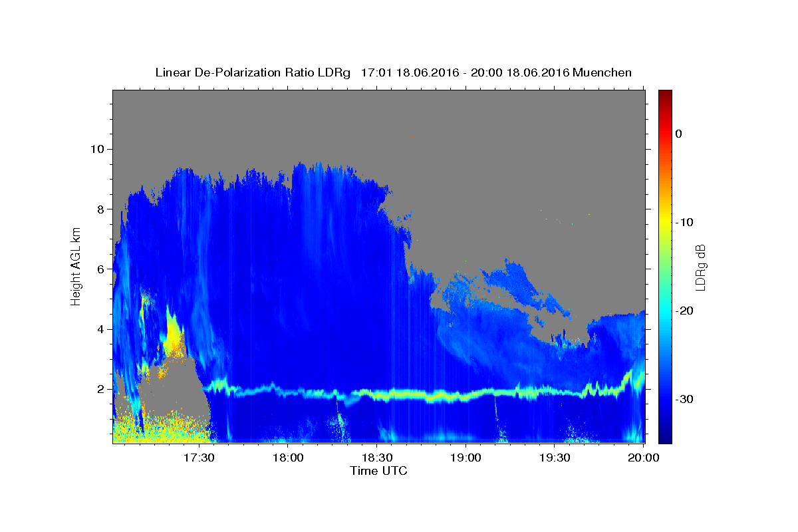Click the 19:00 time axis label

466,458
